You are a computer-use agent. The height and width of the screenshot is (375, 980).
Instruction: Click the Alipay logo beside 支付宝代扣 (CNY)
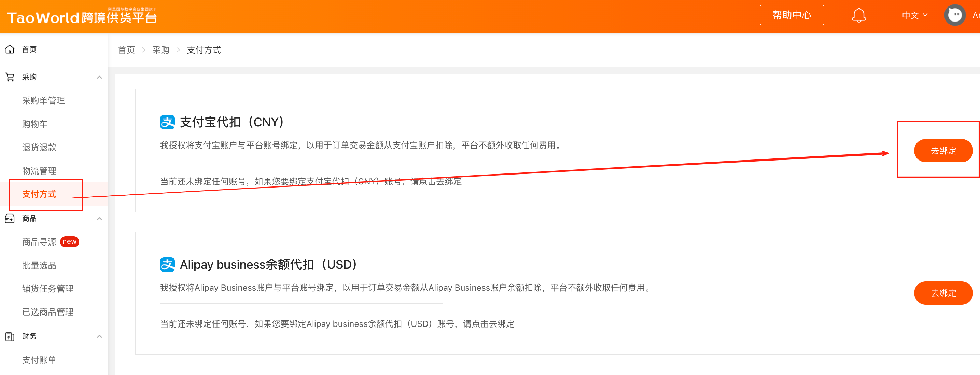pyautogui.click(x=167, y=122)
